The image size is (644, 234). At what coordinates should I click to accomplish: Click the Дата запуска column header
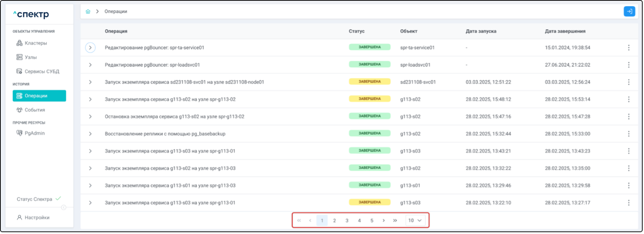coord(481,31)
